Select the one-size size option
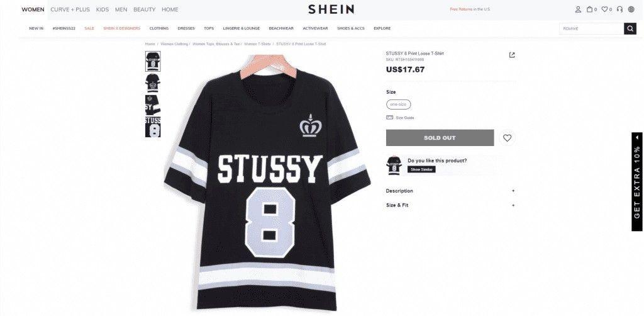644x316 pixels. [399, 104]
